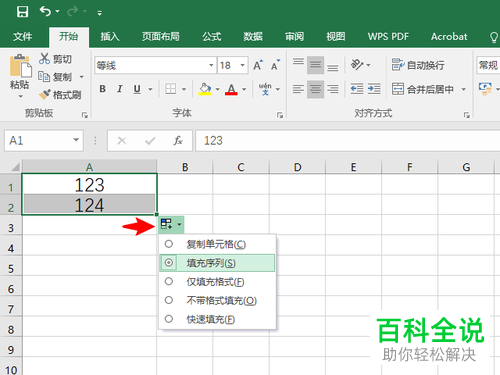Click the decrease indent icon
The height and width of the screenshot is (375, 500).
click(x=357, y=89)
